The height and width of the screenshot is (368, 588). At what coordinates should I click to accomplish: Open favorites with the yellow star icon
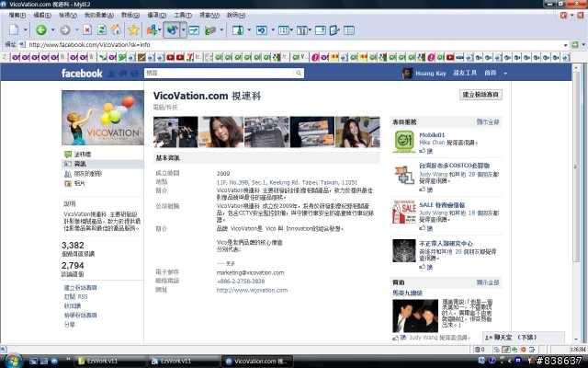133,30
